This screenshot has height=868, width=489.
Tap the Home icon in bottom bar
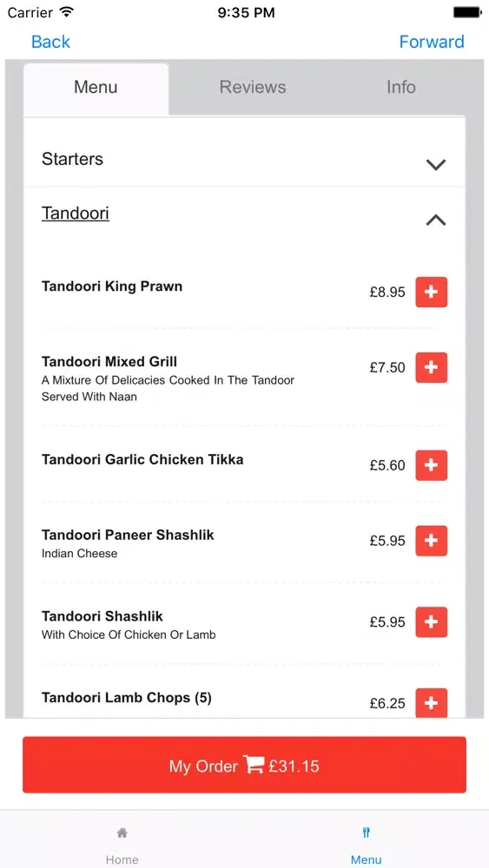pos(122,832)
